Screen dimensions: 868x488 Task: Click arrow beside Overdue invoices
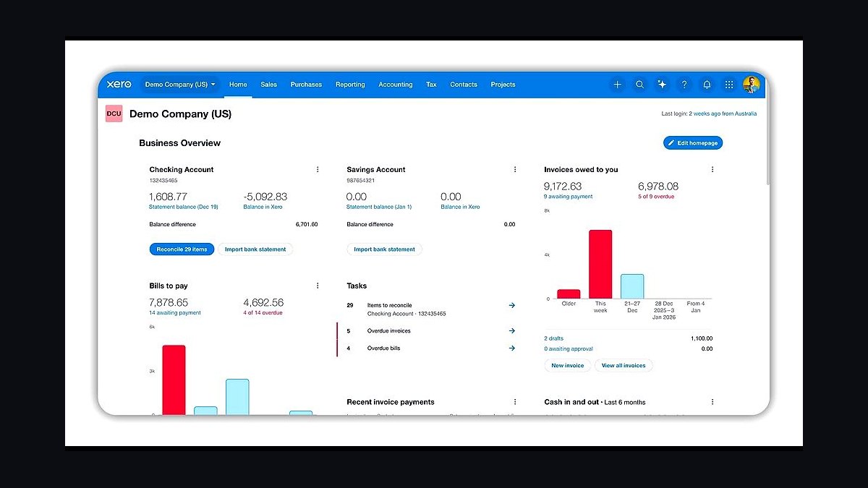click(512, 330)
